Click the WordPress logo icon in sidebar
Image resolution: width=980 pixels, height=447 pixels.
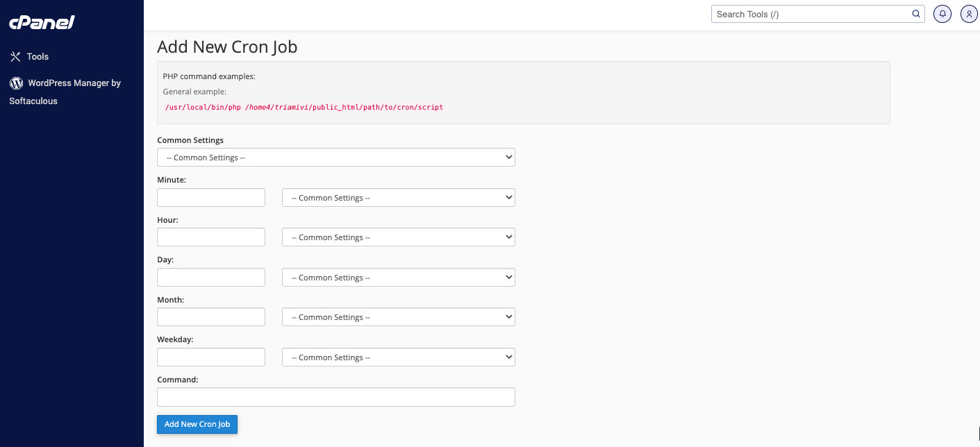point(16,83)
